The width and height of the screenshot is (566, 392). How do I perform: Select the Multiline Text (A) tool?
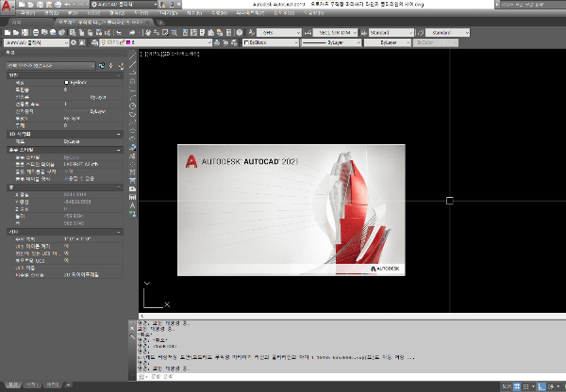pyautogui.click(x=132, y=205)
